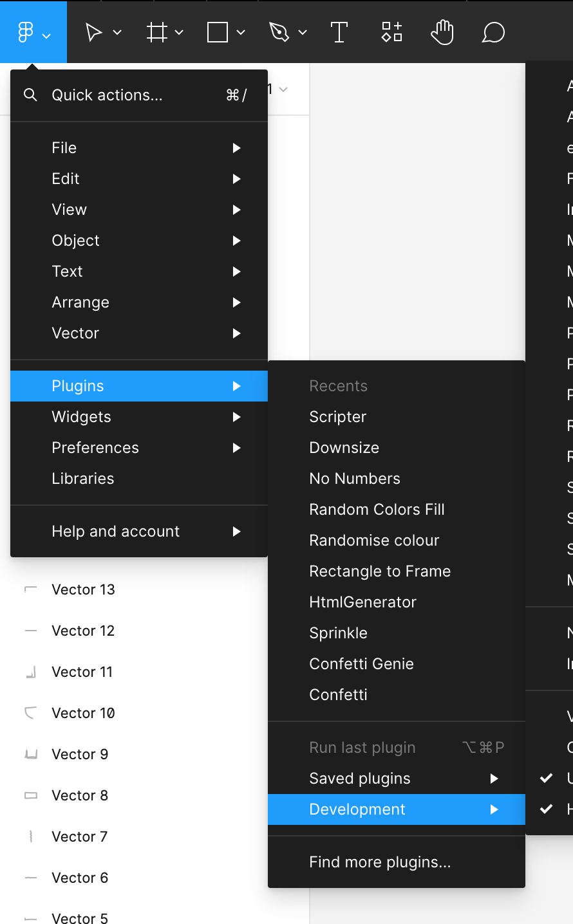This screenshot has width=573, height=924.
Task: Click Find more plugins...
Action: click(x=397, y=862)
